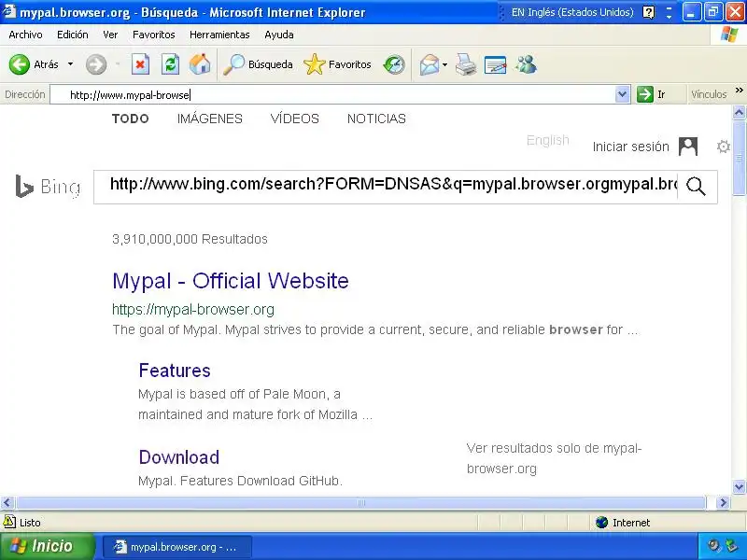Open the History clock icon

point(394,64)
